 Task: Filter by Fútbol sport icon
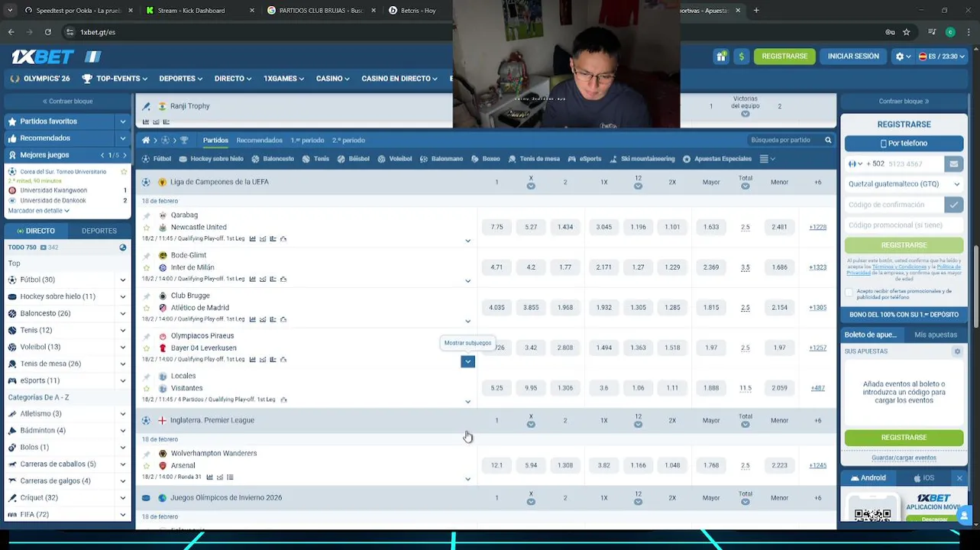[146, 159]
